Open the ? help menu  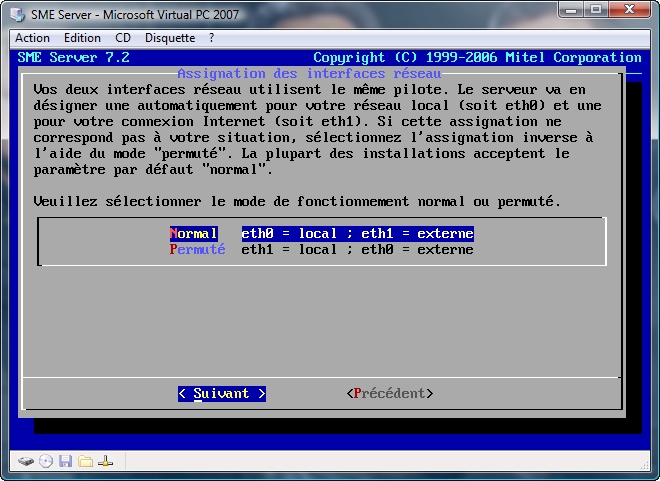click(211, 38)
